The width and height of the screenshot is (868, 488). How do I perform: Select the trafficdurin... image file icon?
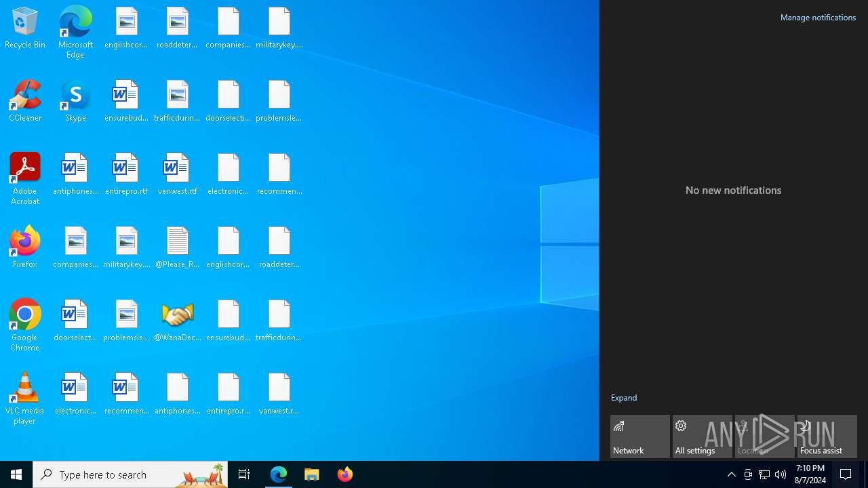(x=178, y=102)
